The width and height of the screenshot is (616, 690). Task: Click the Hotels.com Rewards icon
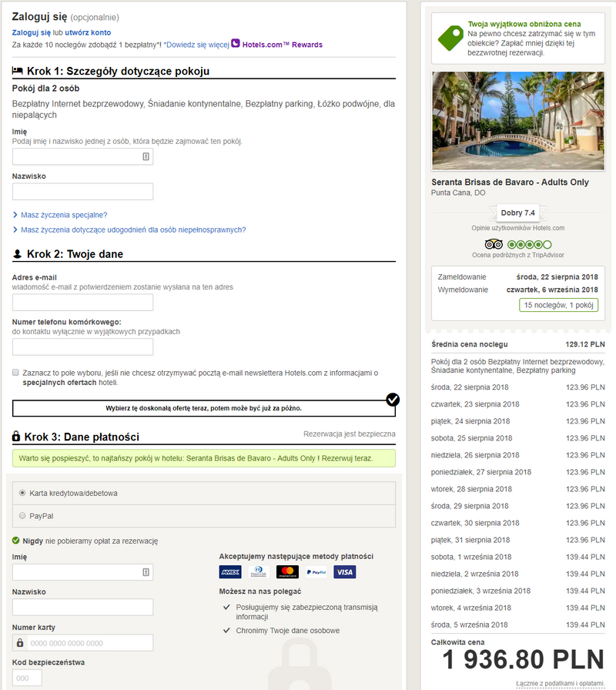(236, 45)
